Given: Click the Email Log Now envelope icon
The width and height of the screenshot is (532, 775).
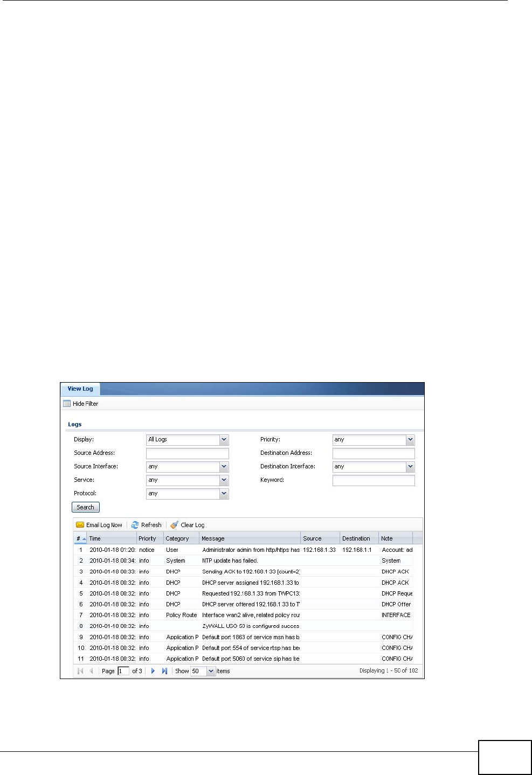Looking at the screenshot, I should (80, 525).
